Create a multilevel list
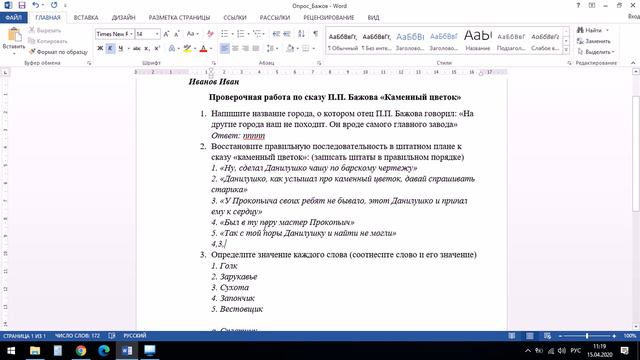640x360 pixels. (x=257, y=34)
